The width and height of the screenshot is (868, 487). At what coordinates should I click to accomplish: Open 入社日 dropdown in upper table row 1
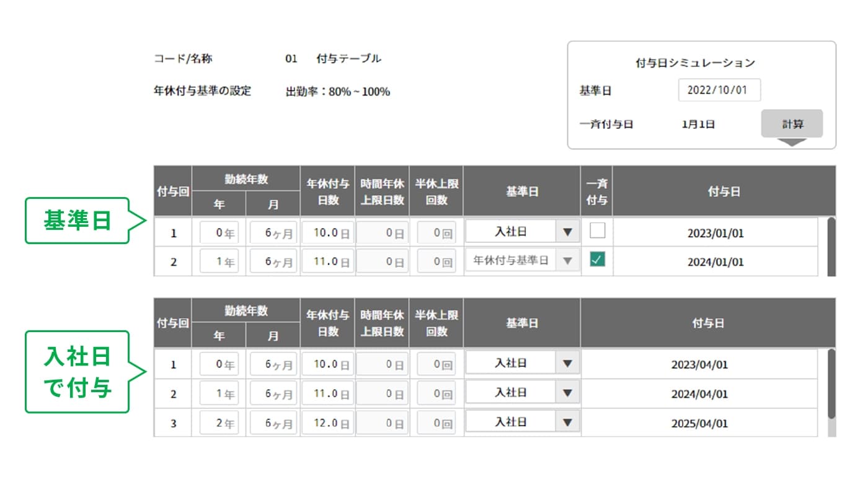(x=523, y=232)
